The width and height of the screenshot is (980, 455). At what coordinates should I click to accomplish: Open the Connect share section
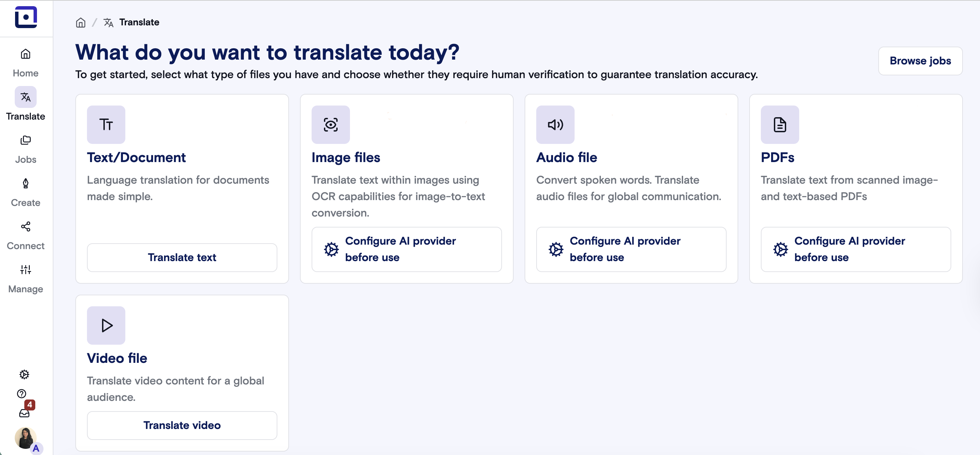(x=25, y=235)
